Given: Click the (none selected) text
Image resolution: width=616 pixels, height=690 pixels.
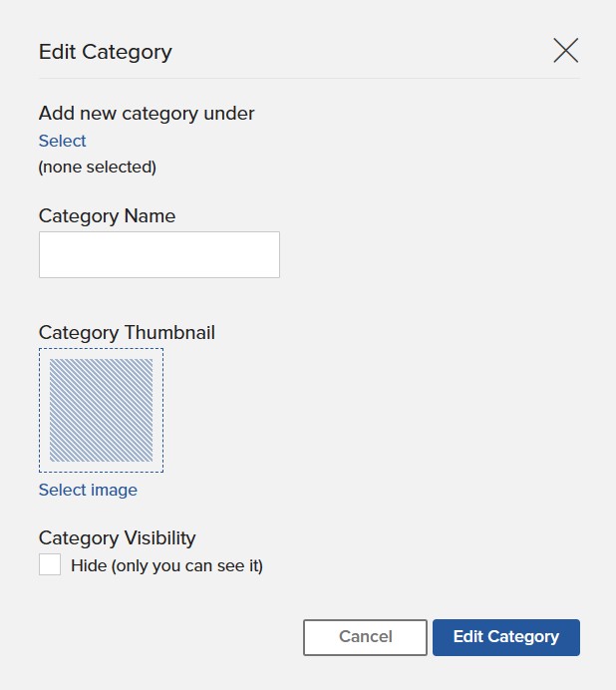Looking at the screenshot, I should [98, 168].
